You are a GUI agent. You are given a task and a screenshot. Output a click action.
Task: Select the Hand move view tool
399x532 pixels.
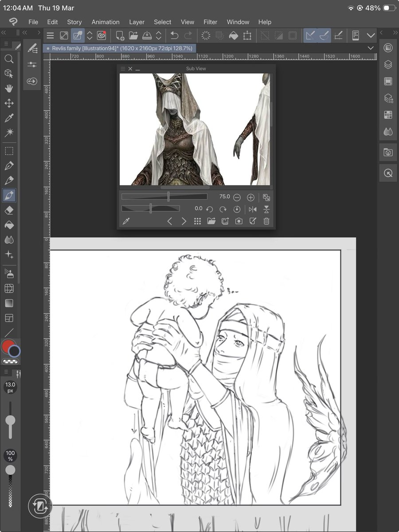[8, 88]
